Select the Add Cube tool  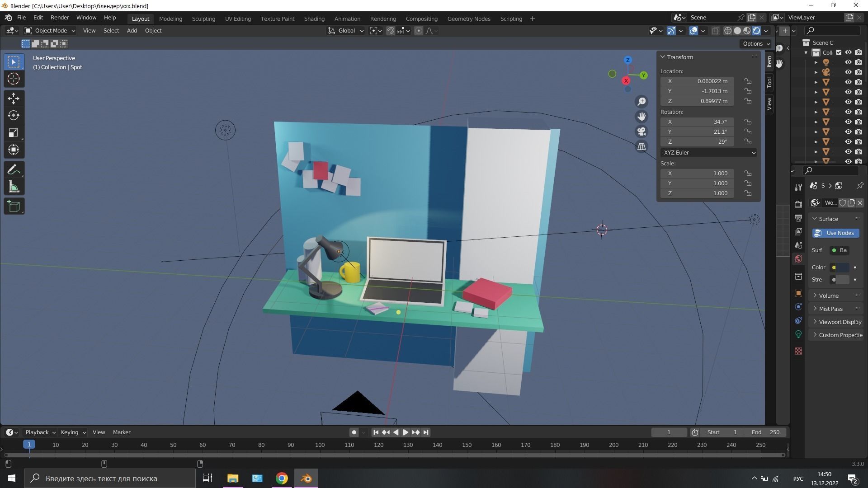click(x=14, y=206)
